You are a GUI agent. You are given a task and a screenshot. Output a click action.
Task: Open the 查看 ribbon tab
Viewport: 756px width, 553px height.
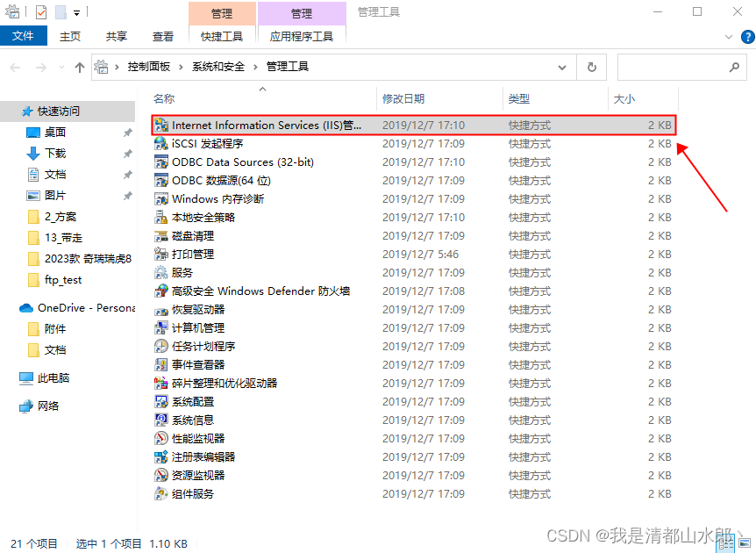pyautogui.click(x=163, y=37)
